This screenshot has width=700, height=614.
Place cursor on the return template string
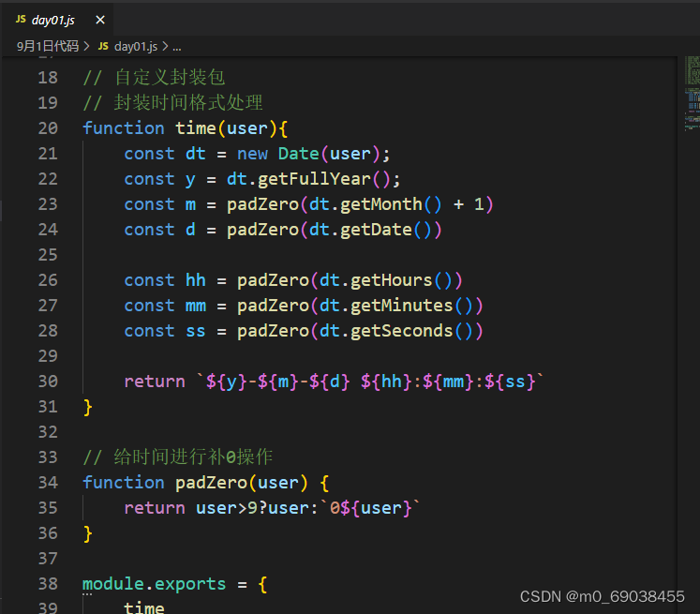click(x=369, y=382)
